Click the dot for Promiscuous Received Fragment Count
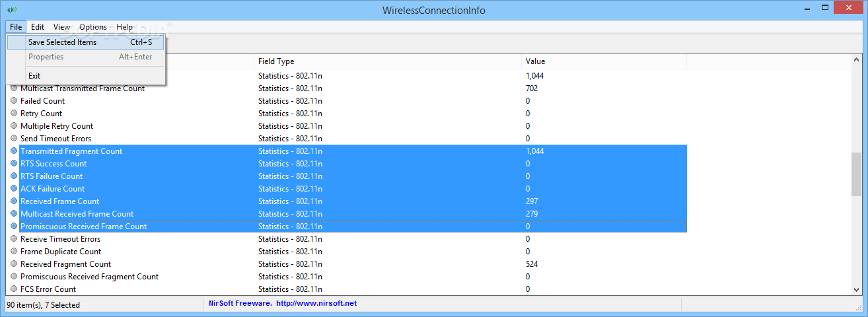This screenshot has height=317, width=868. [15, 277]
